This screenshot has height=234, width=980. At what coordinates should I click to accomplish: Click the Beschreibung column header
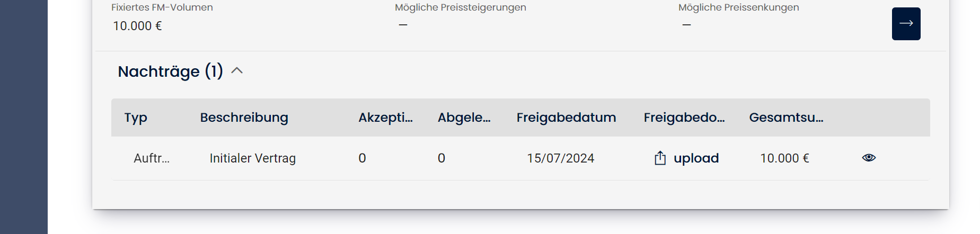point(244,118)
